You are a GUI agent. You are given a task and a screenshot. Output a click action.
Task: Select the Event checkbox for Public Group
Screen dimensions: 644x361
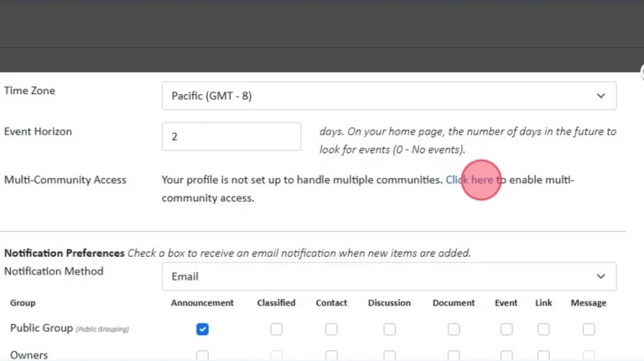506,329
